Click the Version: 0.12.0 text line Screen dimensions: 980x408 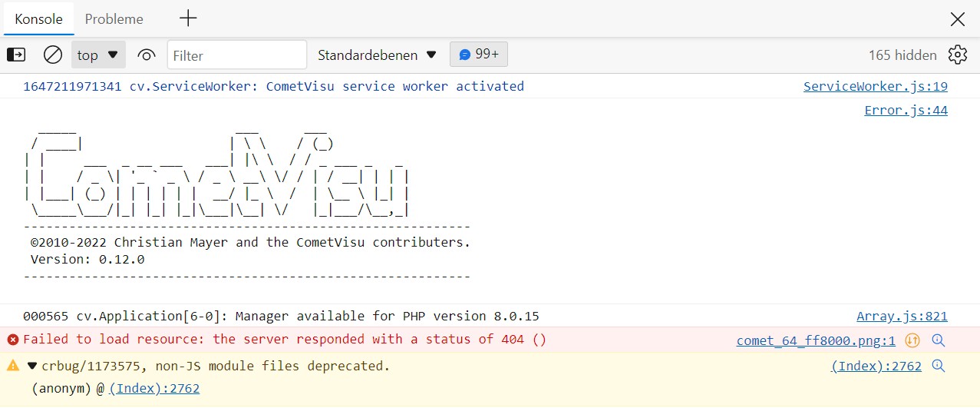(x=87, y=260)
